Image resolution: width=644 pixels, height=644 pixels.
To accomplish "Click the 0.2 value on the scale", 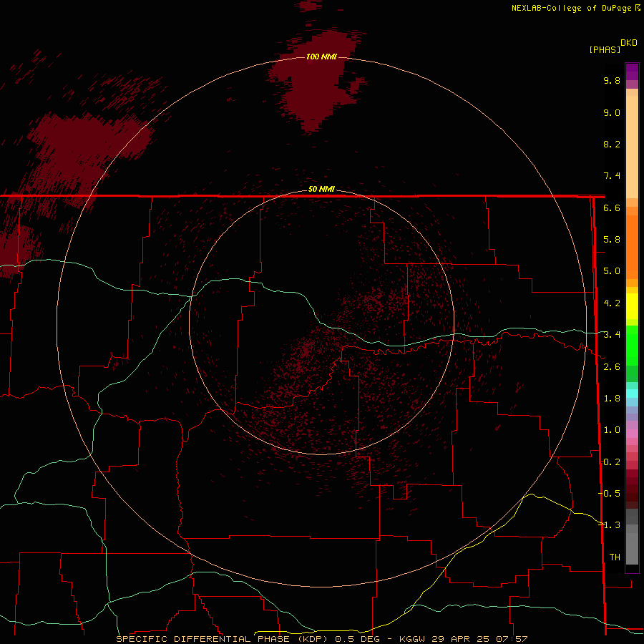I will [612, 462].
